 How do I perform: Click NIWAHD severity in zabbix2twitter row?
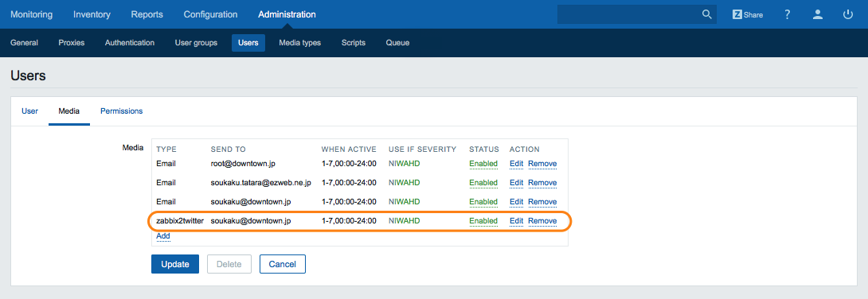pyautogui.click(x=404, y=220)
